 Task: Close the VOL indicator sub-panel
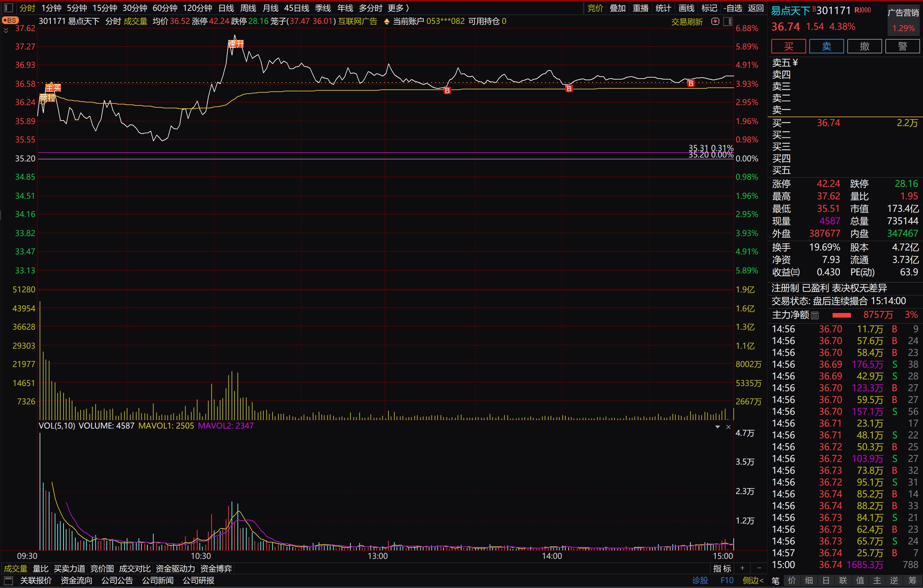pos(728,427)
